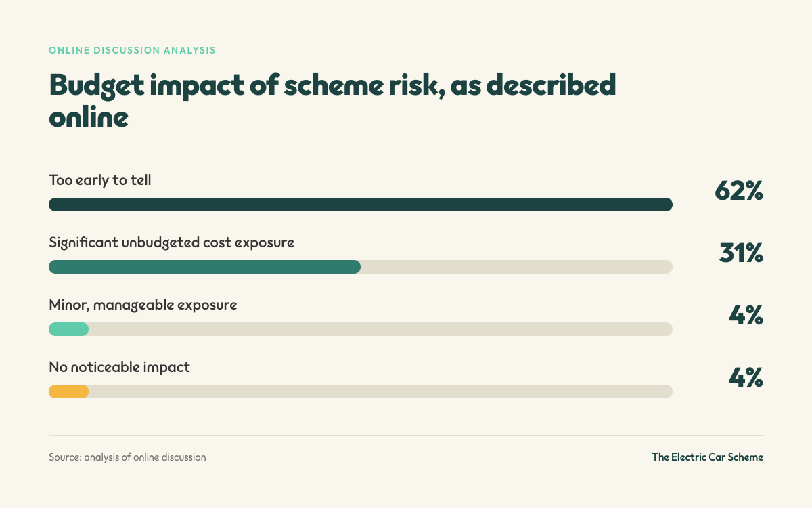Screen dimensions: 812x508
Task: Click grey track of Minor exposure bar
Action: pyautogui.click(x=380, y=329)
